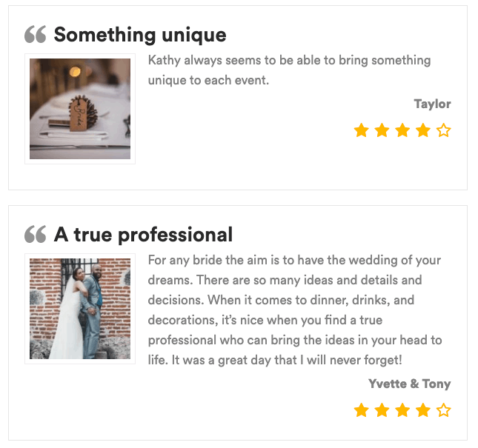The image size is (478, 448).
Task: Click second star in Taylor's rating
Action: pyautogui.click(x=382, y=131)
